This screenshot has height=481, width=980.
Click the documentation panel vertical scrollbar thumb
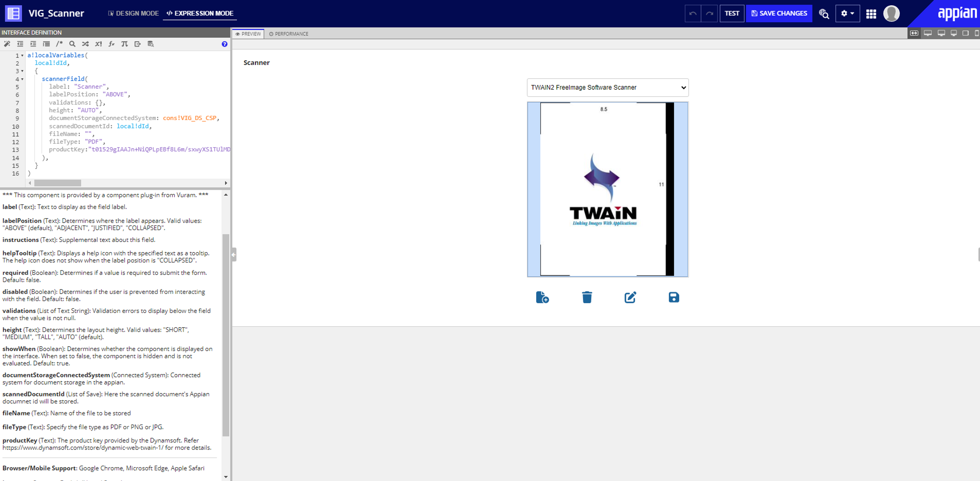click(226, 335)
